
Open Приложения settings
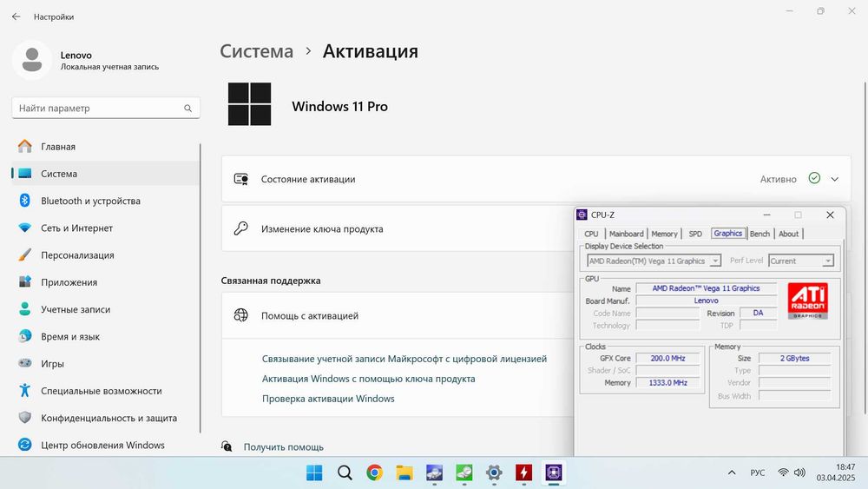click(x=105, y=282)
